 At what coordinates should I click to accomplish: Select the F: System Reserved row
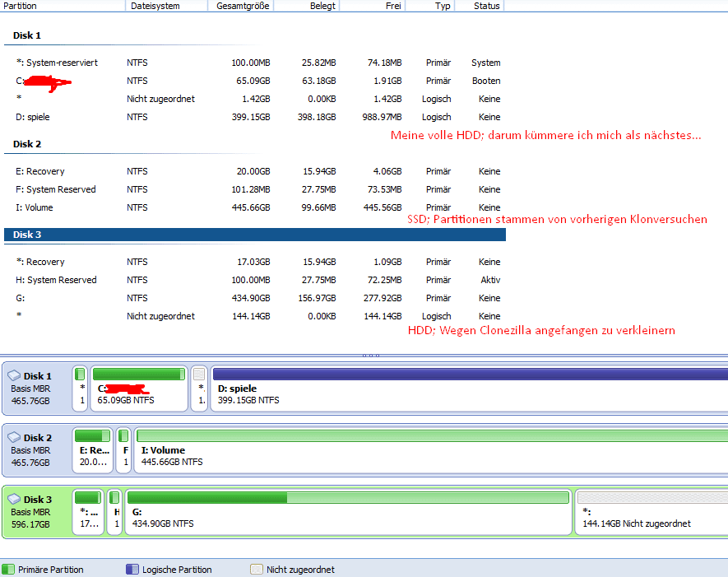[254, 189]
